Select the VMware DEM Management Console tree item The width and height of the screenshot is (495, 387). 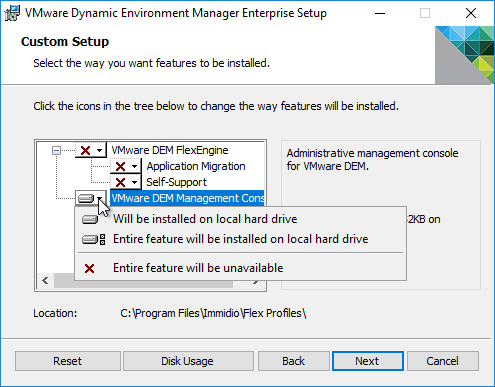[x=187, y=198]
